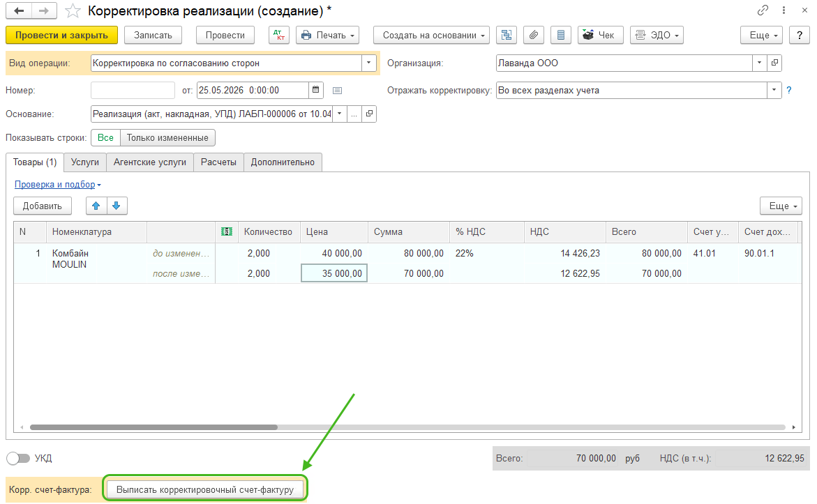Screen dimensions: 817x504
Task: Click the Количество column header
Action: point(269,231)
